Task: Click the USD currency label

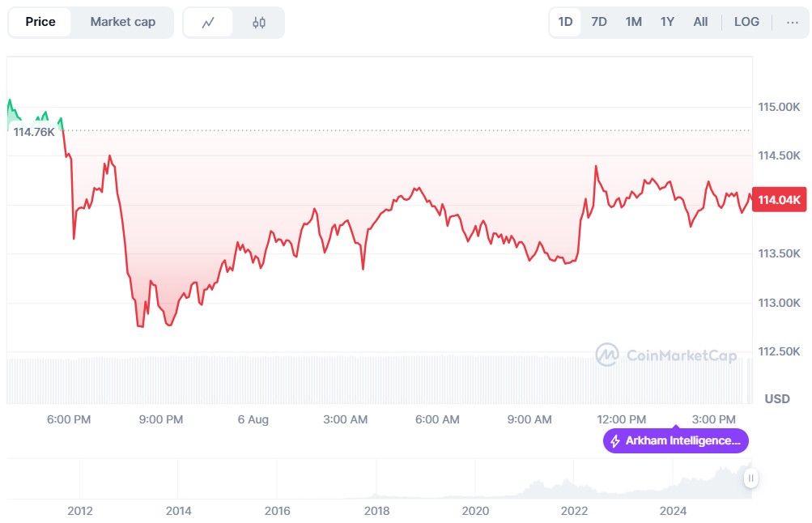Action: click(777, 399)
